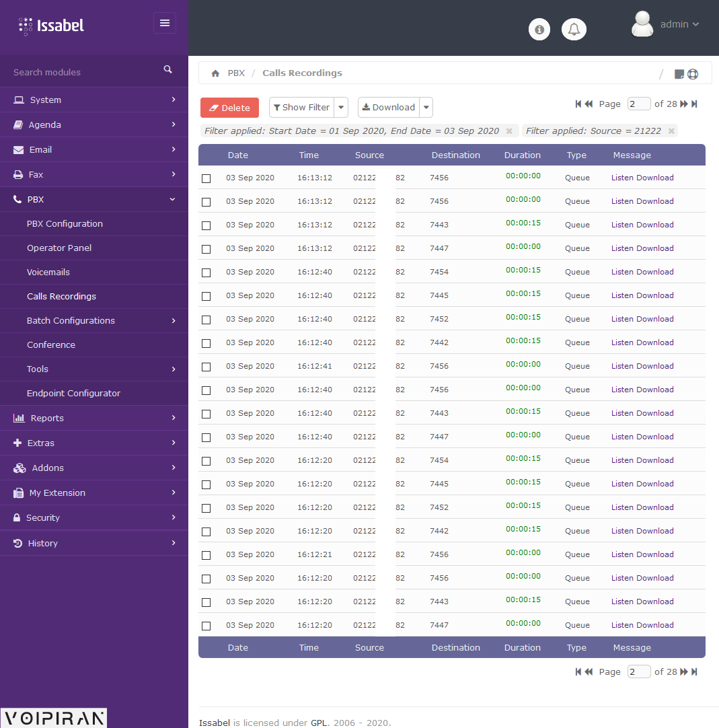The height and width of the screenshot is (728, 719).
Task: Open the Download dropdown arrow
Action: coord(426,107)
